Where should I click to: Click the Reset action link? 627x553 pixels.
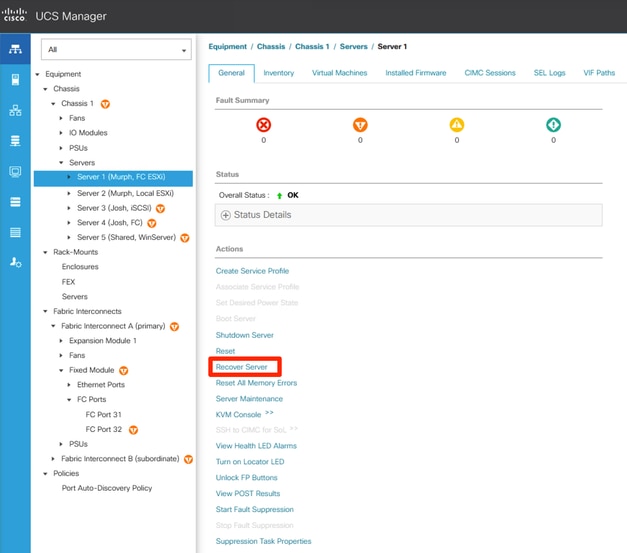(x=225, y=351)
